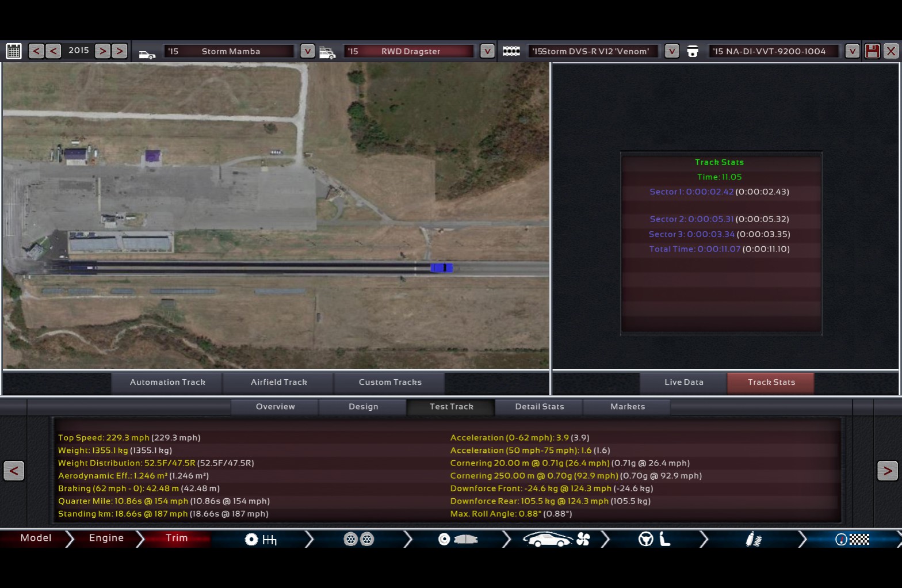Open the NA-DI-VVT-9200-1004 variant dropdown
This screenshot has height=588, width=902.
pos(852,51)
